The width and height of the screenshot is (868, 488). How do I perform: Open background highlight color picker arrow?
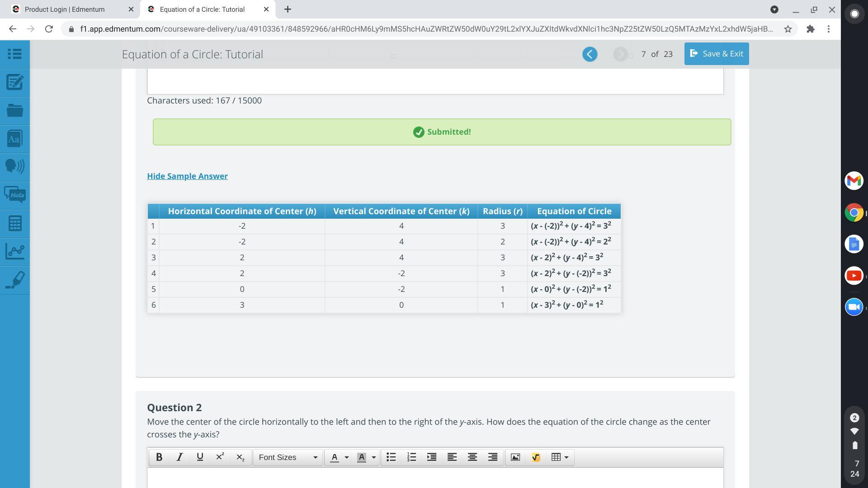click(374, 457)
